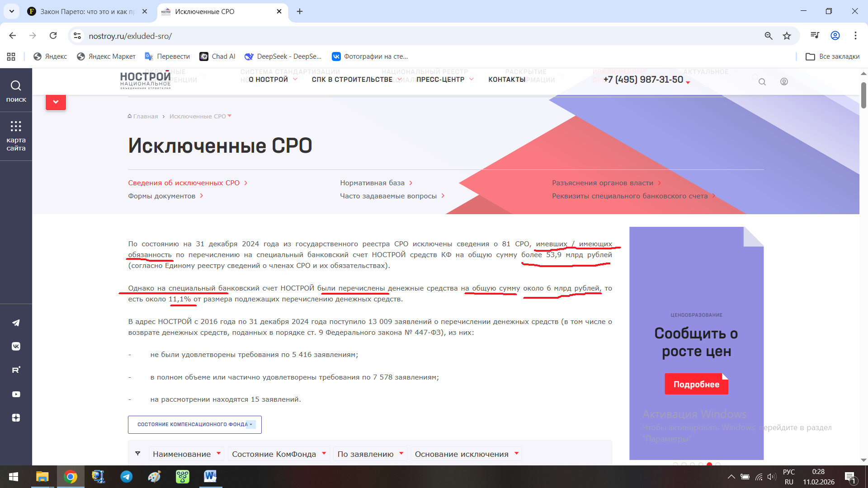Expand the Состояние КомФонда filter
The height and width of the screenshot is (488, 868).
pos(279,454)
